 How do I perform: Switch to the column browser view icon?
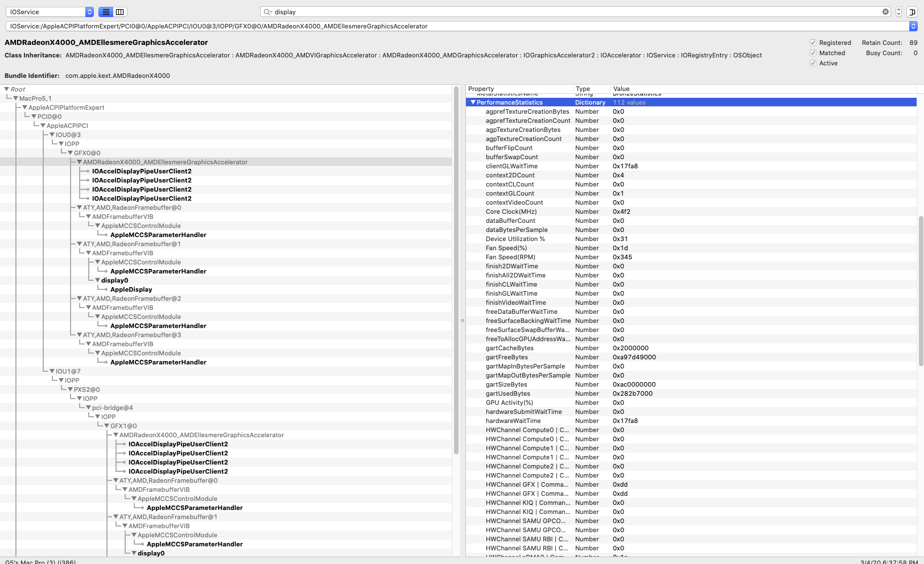pos(120,11)
